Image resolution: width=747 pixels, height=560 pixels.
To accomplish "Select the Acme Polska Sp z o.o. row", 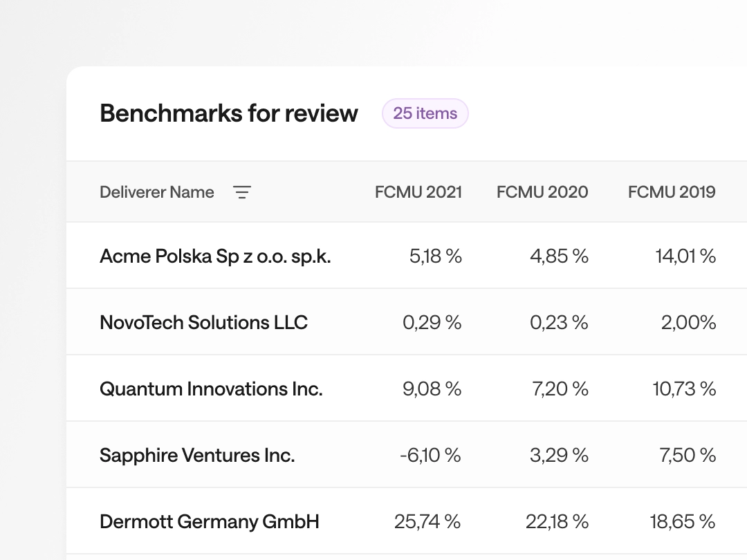I will [x=215, y=256].
